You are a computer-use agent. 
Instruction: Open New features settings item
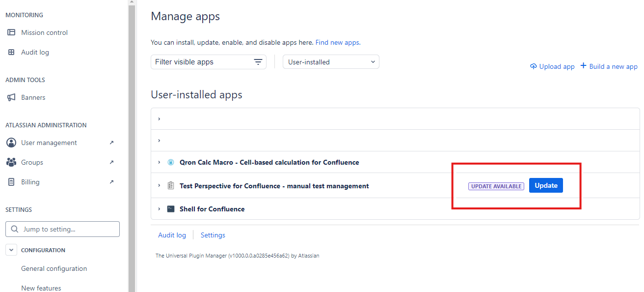(41, 288)
